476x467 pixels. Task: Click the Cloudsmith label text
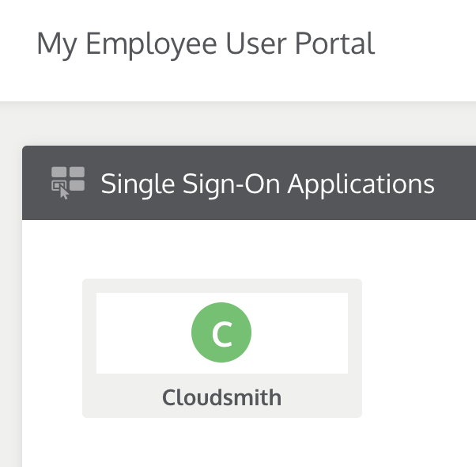[222, 397]
